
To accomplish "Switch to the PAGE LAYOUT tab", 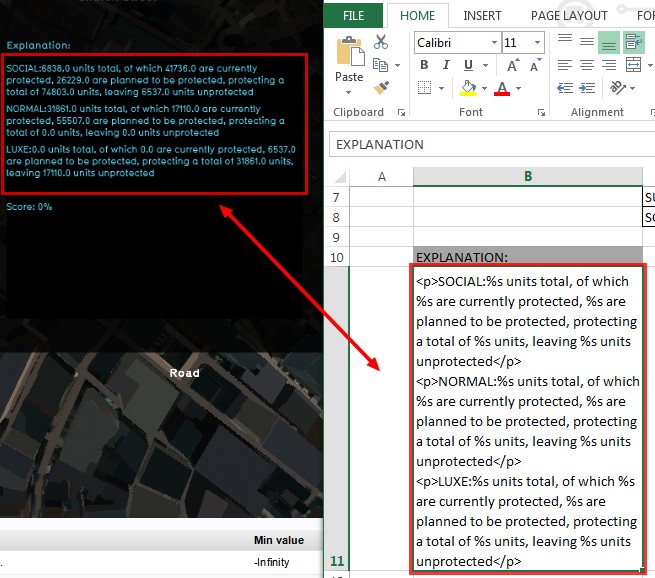I will click(x=569, y=15).
